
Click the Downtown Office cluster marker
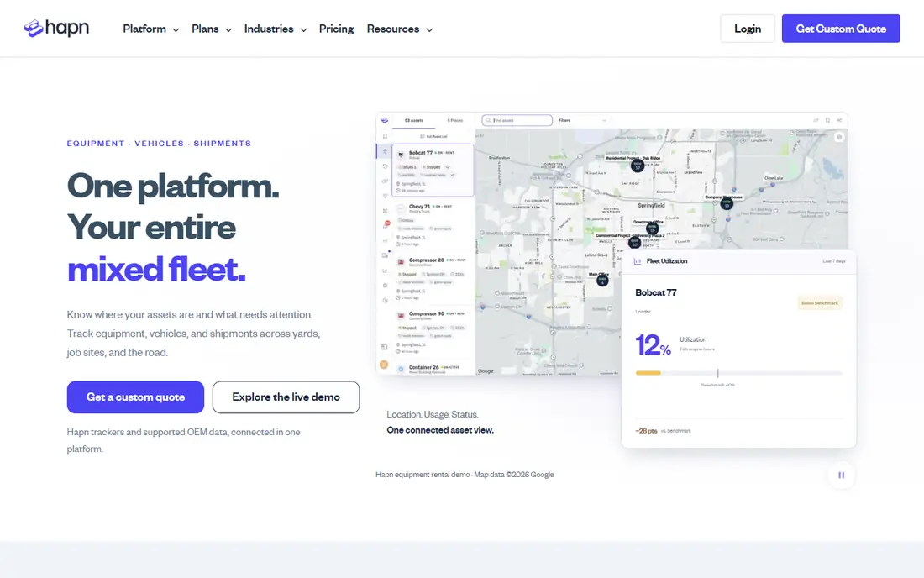click(652, 229)
